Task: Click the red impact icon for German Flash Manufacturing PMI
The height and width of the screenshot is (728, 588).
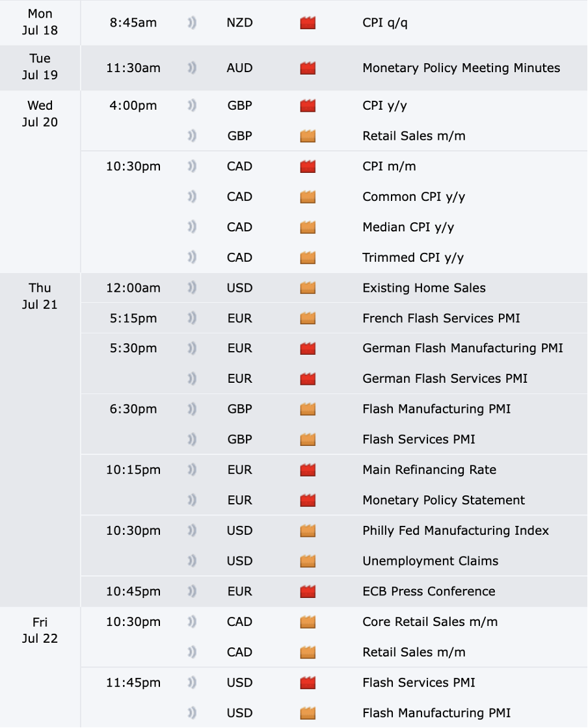Action: pyautogui.click(x=308, y=348)
